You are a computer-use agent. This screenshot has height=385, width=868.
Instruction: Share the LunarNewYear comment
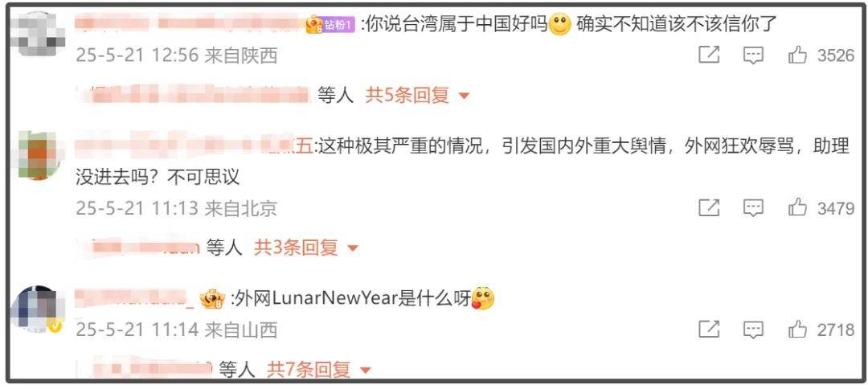[x=709, y=329]
